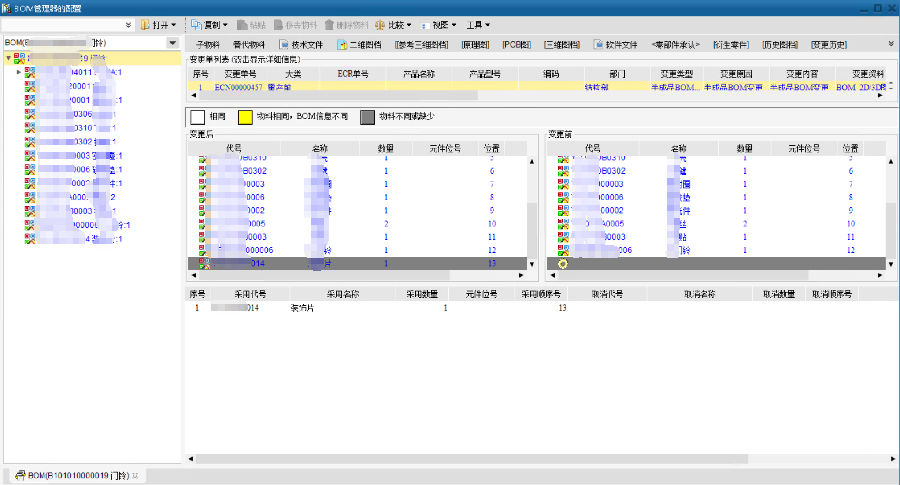The width and height of the screenshot is (900, 485).
Task: Click the row icon of B0302 in 变更后 list
Action: point(203,170)
